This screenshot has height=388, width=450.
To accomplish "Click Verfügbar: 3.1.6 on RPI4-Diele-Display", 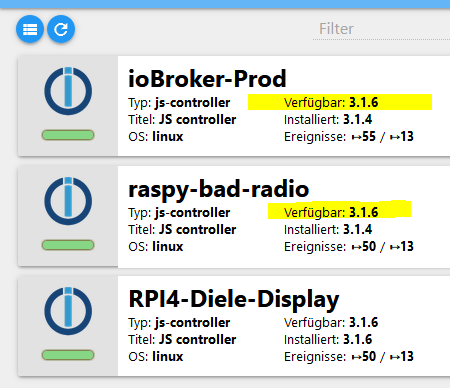I will (331, 322).
